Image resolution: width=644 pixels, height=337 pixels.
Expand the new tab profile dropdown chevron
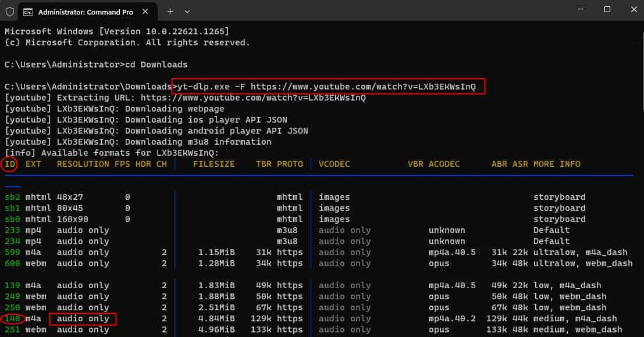pyautogui.click(x=187, y=11)
